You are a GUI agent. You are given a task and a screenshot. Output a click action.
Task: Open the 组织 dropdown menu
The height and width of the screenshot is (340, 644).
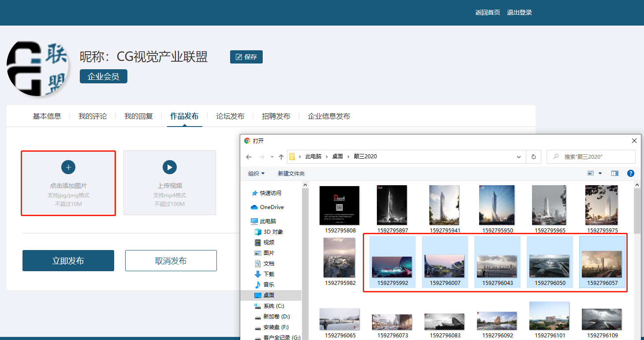(257, 173)
